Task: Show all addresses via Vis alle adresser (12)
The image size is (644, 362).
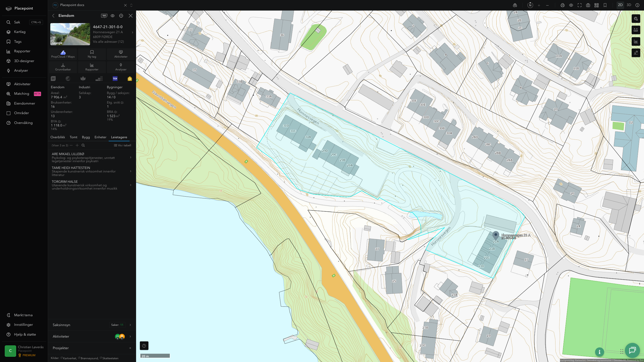Action: (108, 42)
